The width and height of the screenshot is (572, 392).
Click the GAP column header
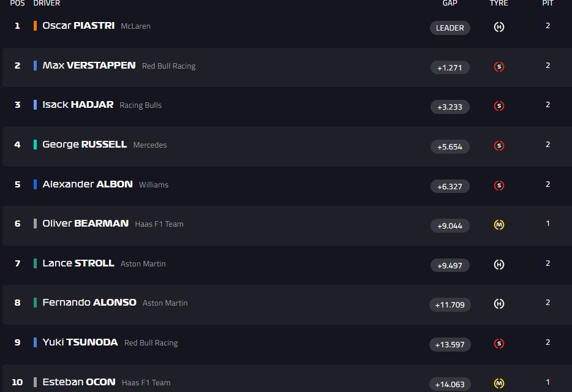(x=450, y=3)
